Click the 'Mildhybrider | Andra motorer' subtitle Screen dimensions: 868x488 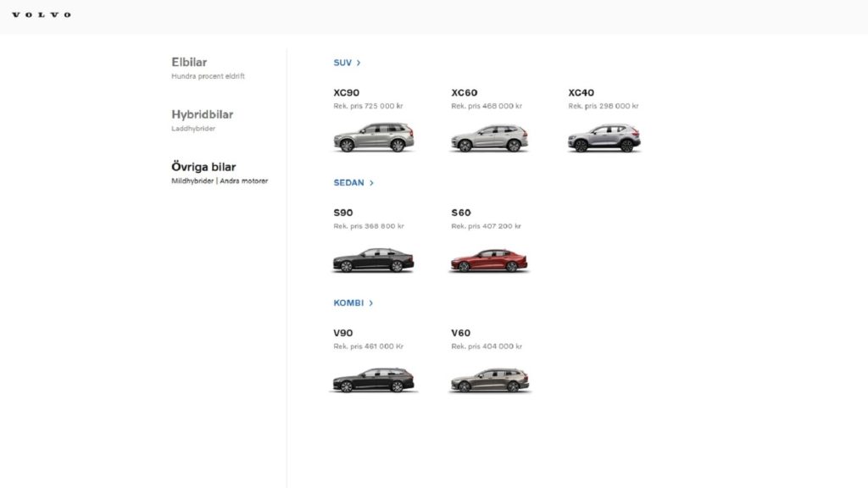[220, 181]
